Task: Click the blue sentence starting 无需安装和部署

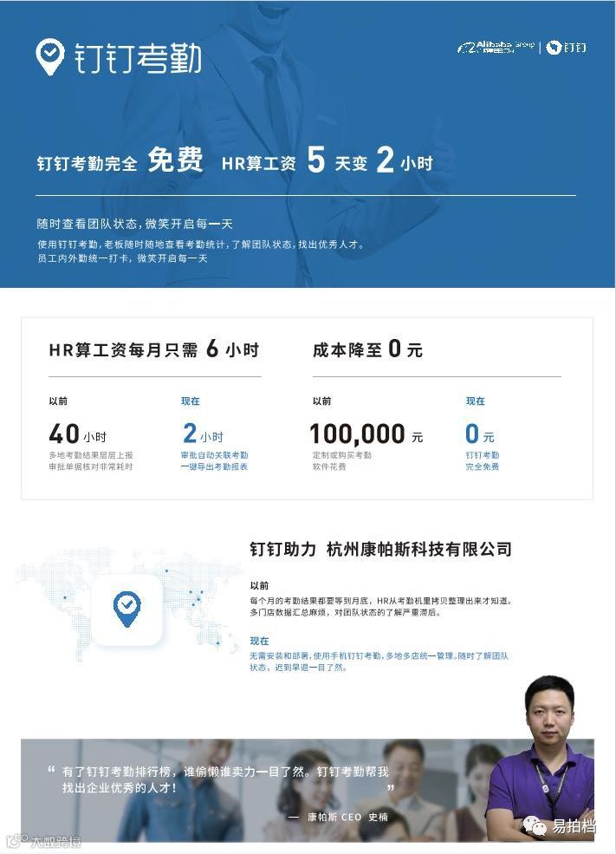Action: [379, 655]
